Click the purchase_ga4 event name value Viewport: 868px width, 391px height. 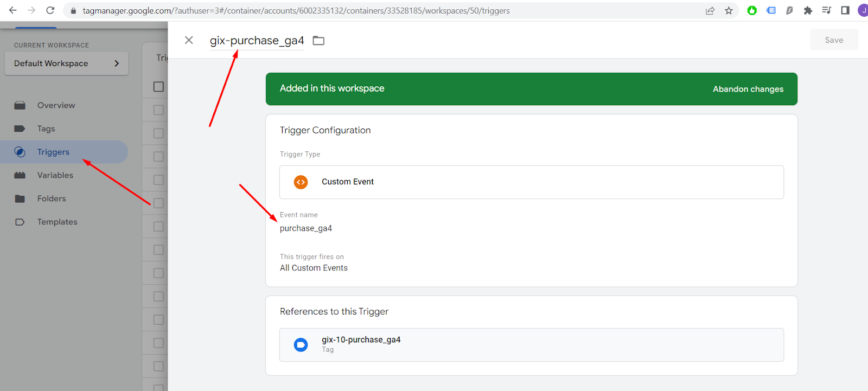pos(306,228)
